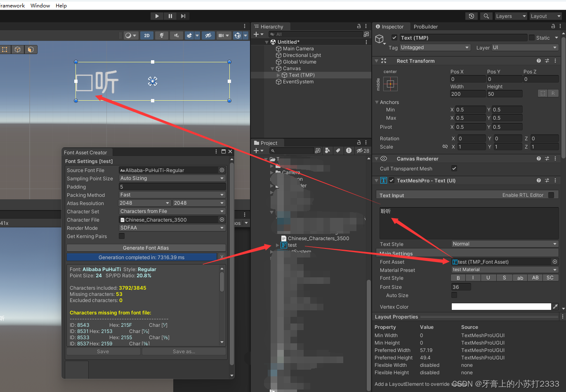Open the Render Mode SDFAA dropdown
Screen dimensions: 566x392
click(172, 228)
